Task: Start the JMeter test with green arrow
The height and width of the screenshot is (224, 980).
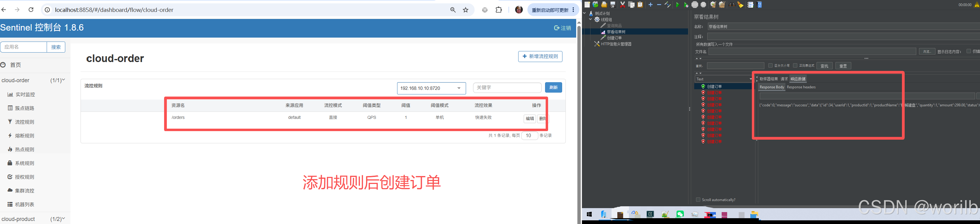Action: coord(678,5)
